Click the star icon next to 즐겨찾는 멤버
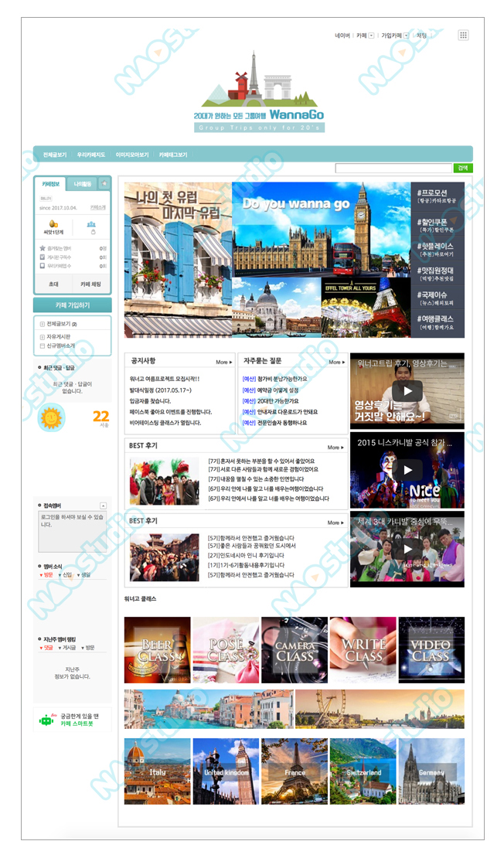The width and height of the screenshot is (504, 858). 43,248
